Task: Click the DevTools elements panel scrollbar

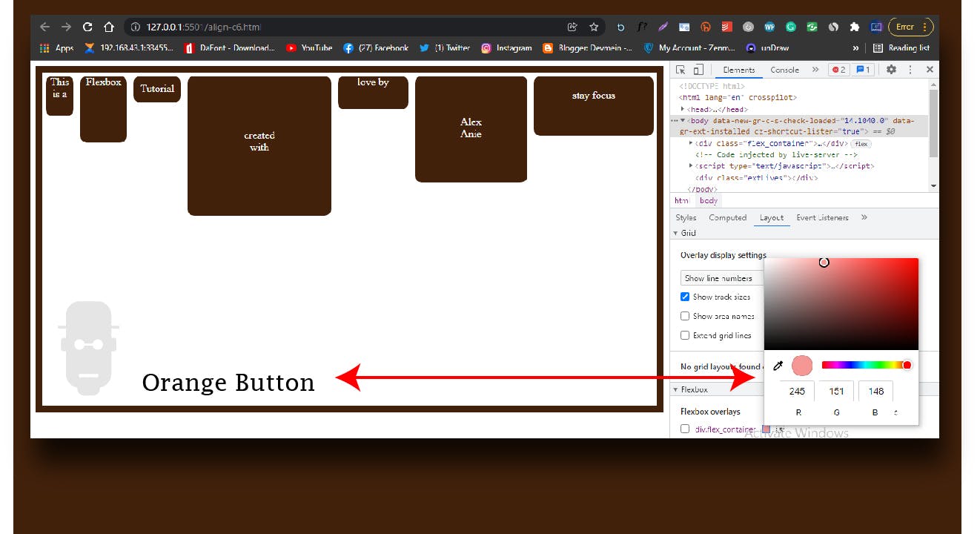Action: [934, 122]
